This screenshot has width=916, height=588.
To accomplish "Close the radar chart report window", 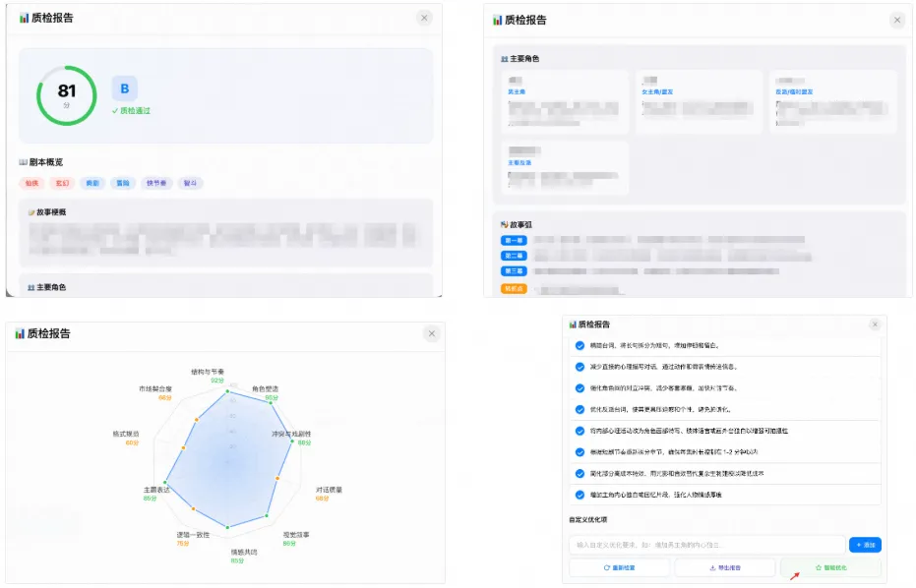I will pyautogui.click(x=432, y=333).
